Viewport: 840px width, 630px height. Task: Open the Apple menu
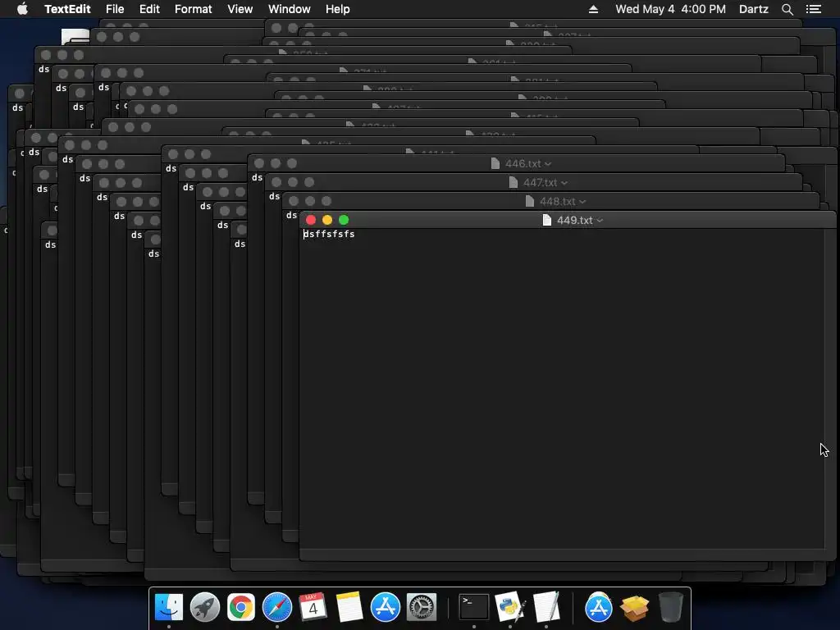tap(22, 9)
